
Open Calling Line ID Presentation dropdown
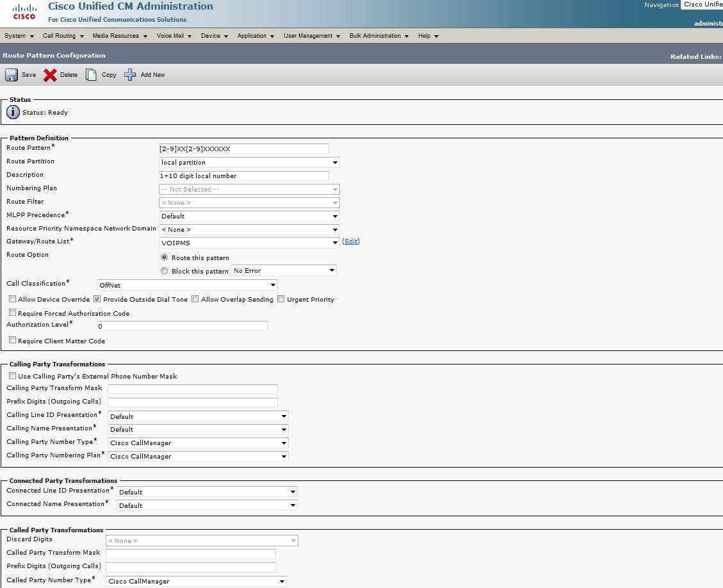click(x=198, y=416)
